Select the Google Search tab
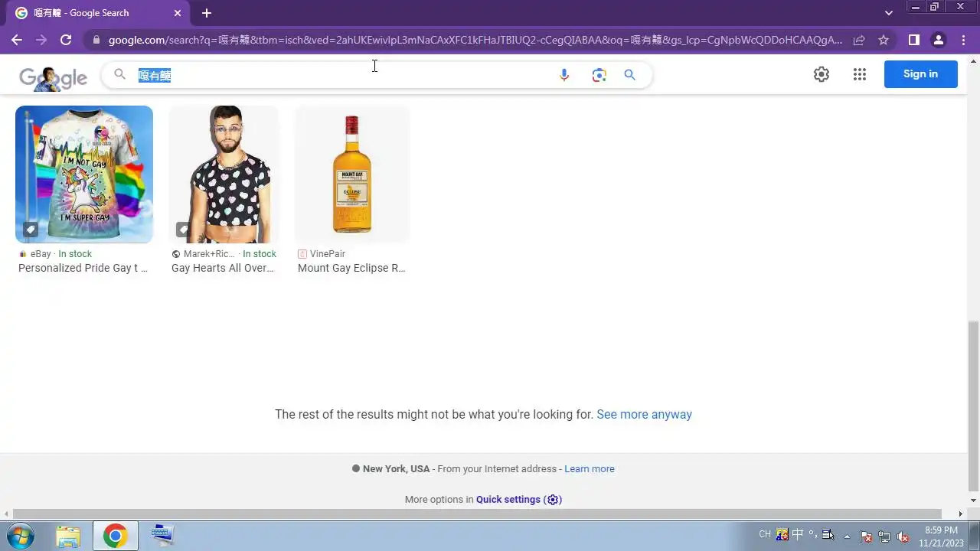 98,13
